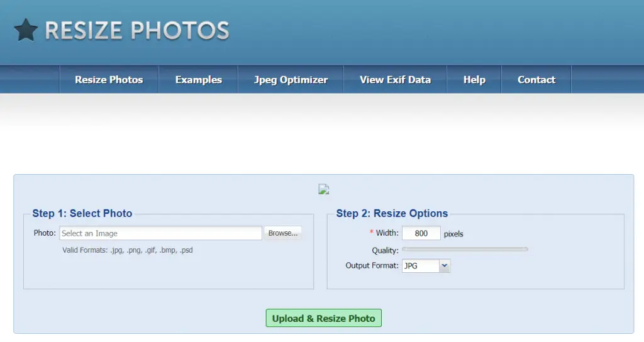The height and width of the screenshot is (342, 644).
Task: Click the Step 1: Select Photo heading
Action: pyautogui.click(x=82, y=214)
